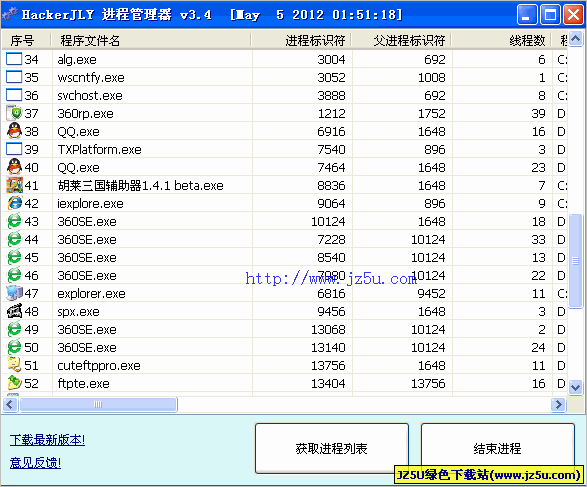This screenshot has width=587, height=487.
Task: Click the QQ penguin icon in row 40
Action: click(x=14, y=167)
